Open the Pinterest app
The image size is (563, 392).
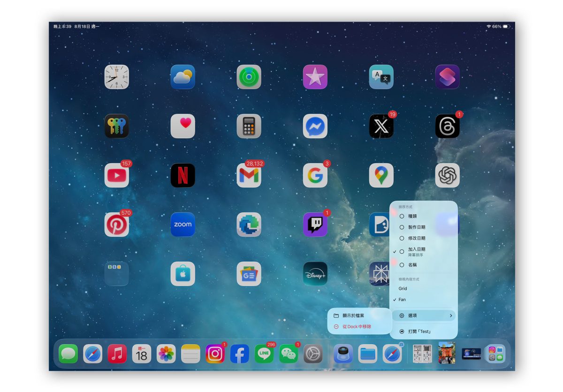(x=116, y=225)
